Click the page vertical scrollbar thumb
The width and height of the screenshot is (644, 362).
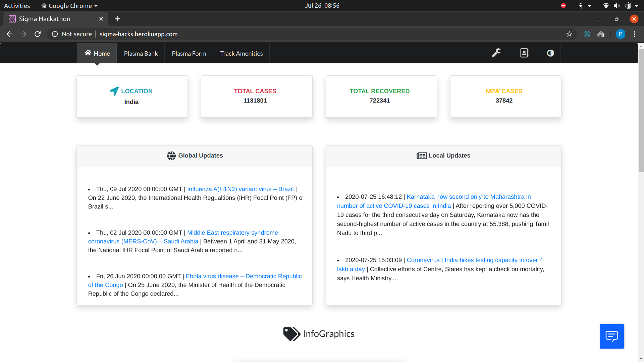(641, 111)
